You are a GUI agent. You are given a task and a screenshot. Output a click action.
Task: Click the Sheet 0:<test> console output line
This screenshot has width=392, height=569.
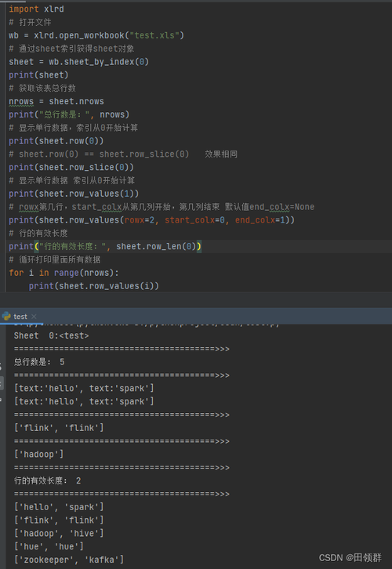(51, 336)
